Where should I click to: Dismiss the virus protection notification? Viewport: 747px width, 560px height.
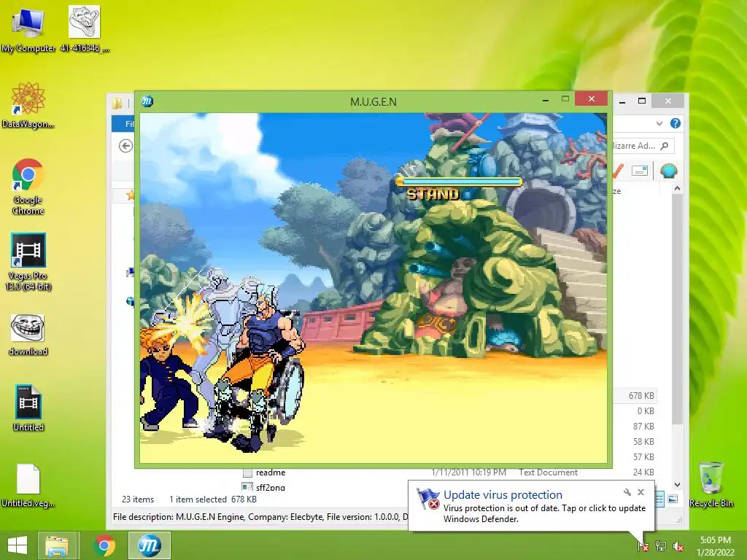pyautogui.click(x=640, y=492)
